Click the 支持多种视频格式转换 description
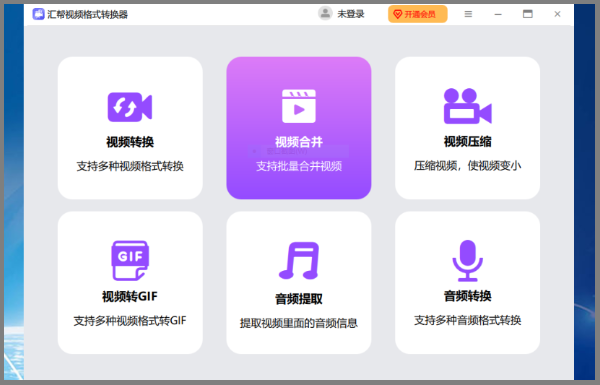This screenshot has width=600, height=385. pos(130,166)
